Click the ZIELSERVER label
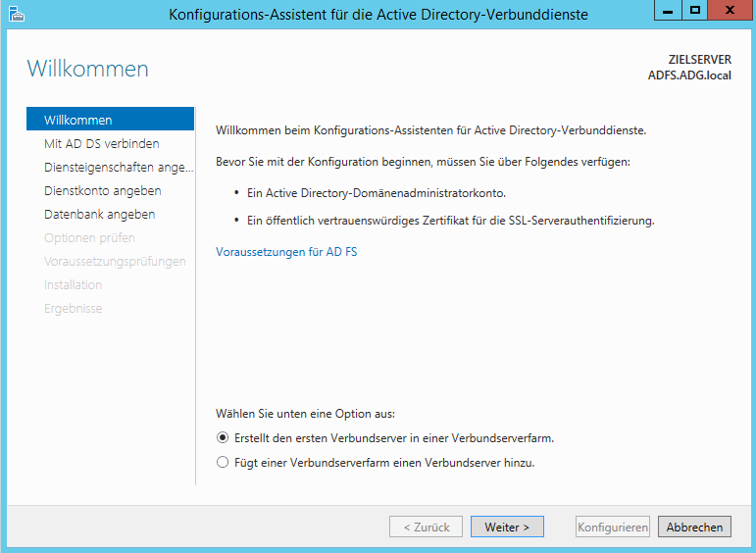756x553 pixels. (x=699, y=59)
